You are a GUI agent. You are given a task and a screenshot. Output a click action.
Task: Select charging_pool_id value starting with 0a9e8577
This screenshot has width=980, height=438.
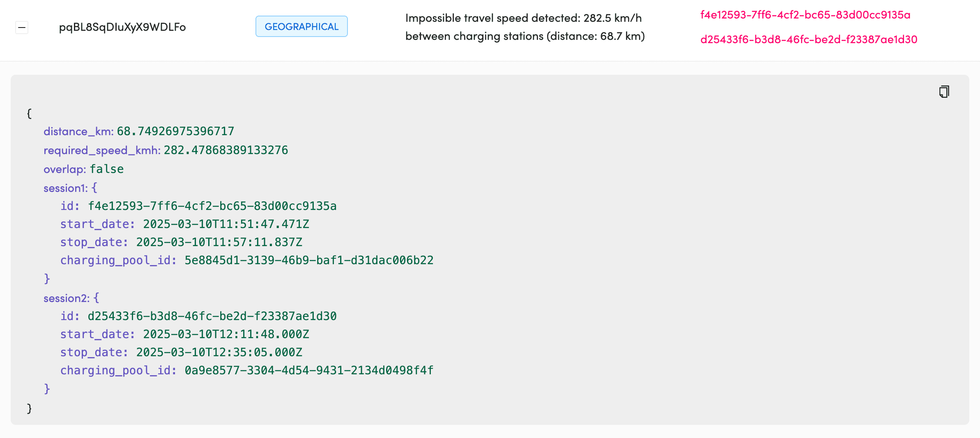309,371
